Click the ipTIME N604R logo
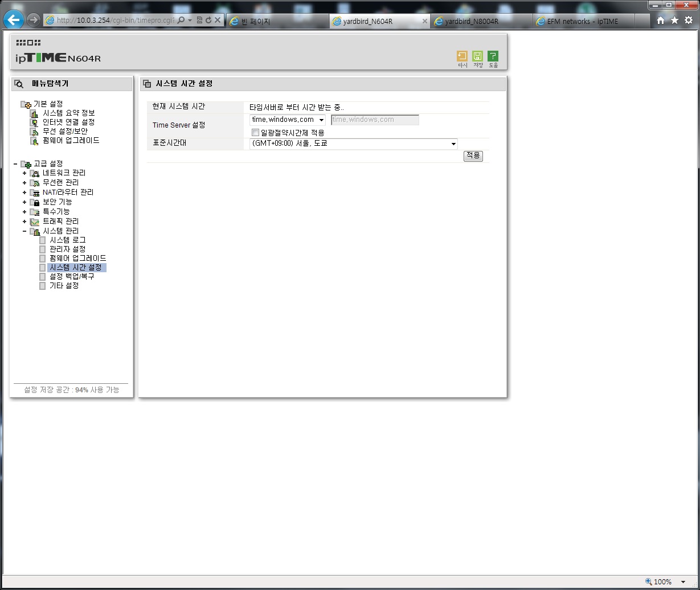Viewport: 700px width, 590px height. [x=58, y=58]
